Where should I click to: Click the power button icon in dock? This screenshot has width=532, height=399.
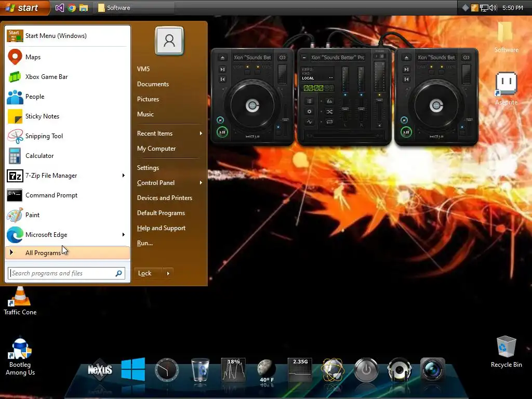(x=366, y=369)
